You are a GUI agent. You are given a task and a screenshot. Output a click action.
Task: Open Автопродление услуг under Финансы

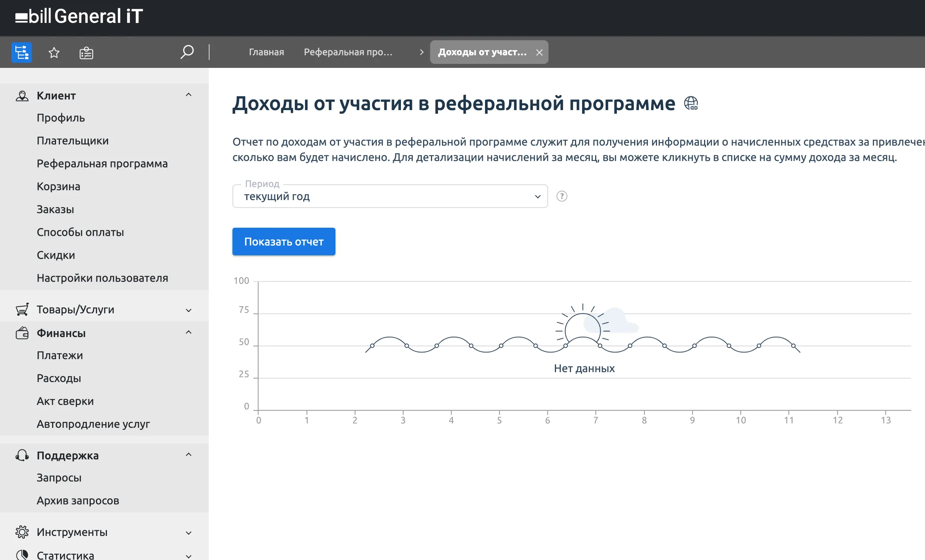(x=94, y=424)
